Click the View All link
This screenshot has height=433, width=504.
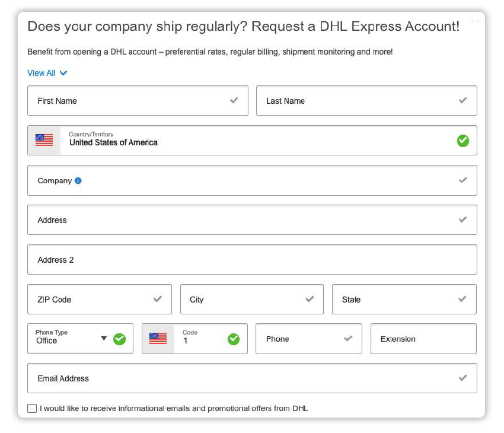click(42, 73)
